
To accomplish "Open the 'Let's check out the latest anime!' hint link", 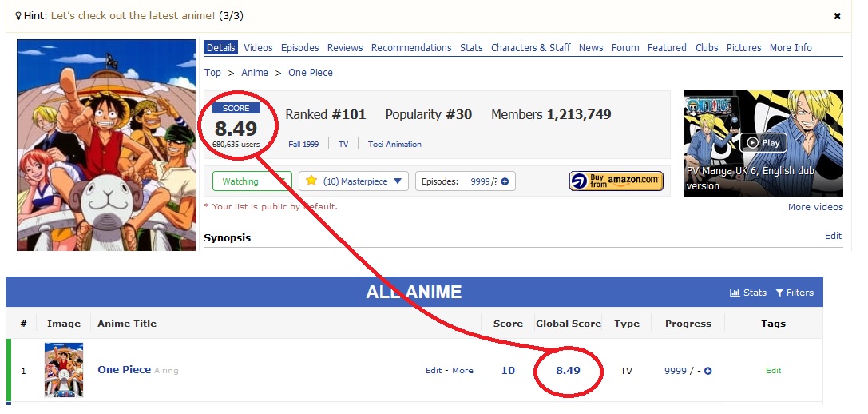I will 133,15.
